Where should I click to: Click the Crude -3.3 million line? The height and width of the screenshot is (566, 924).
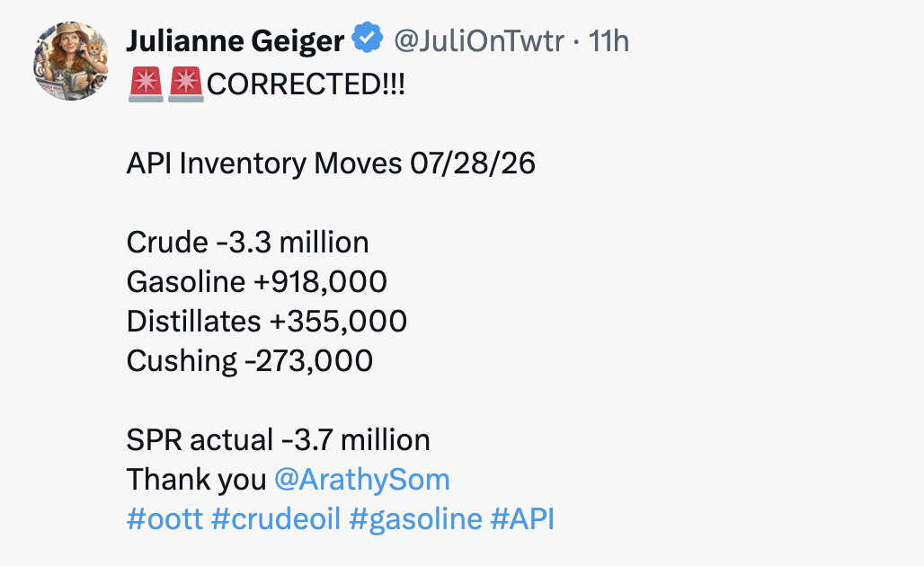(247, 242)
